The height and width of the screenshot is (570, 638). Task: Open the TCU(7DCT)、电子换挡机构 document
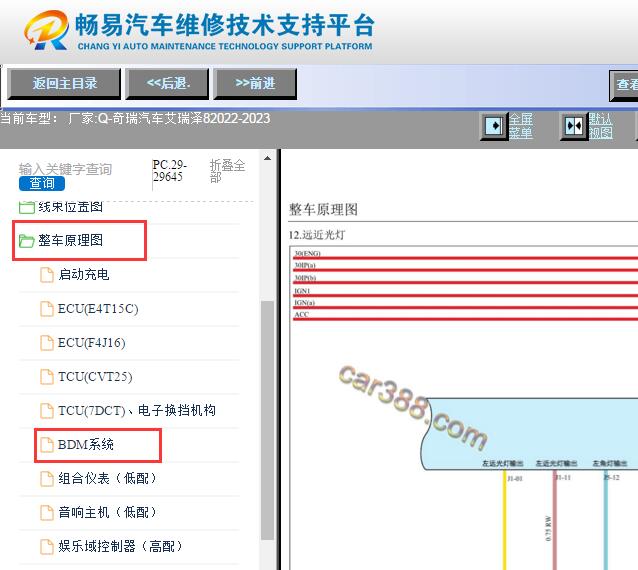[137, 411]
